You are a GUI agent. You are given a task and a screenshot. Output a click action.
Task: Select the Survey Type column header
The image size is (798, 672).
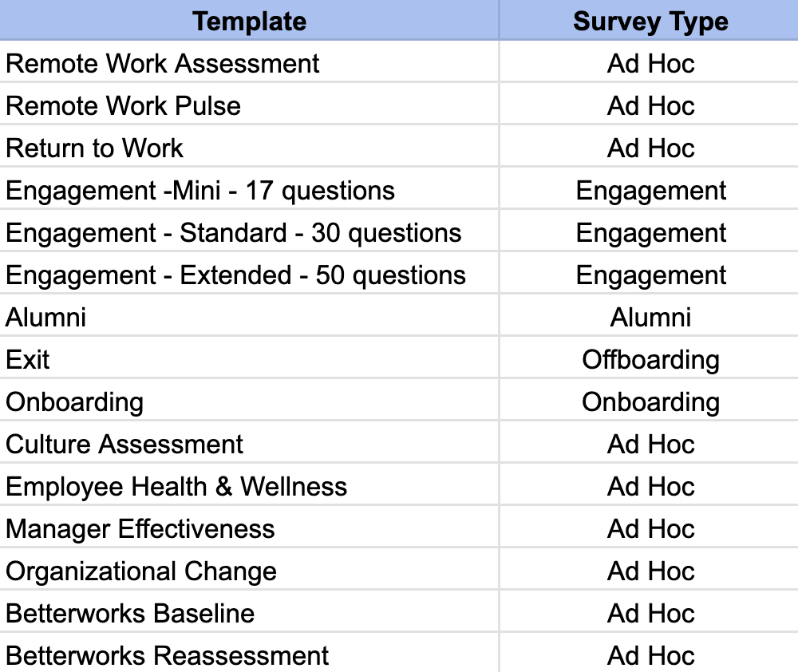(650, 21)
